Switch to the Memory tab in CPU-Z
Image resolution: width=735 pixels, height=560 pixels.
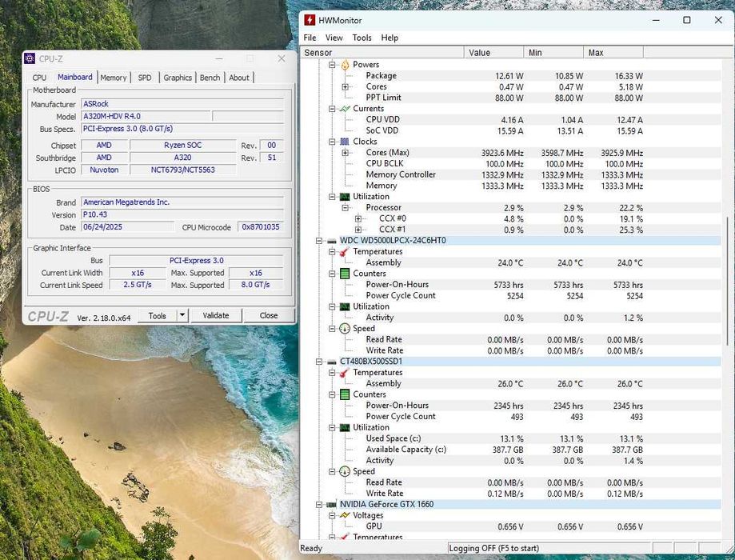point(114,78)
